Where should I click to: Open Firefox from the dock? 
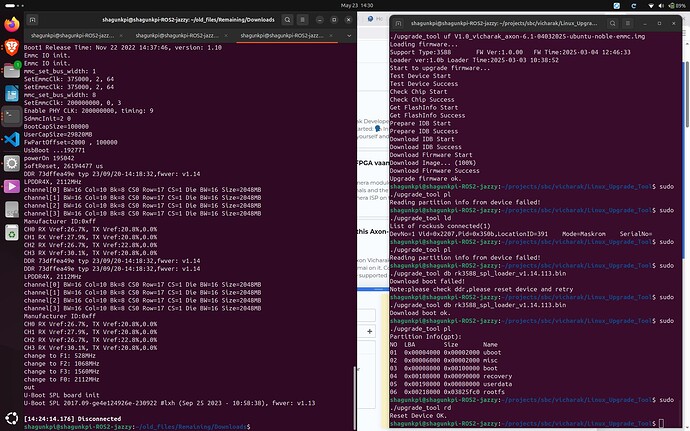[x=12, y=24]
